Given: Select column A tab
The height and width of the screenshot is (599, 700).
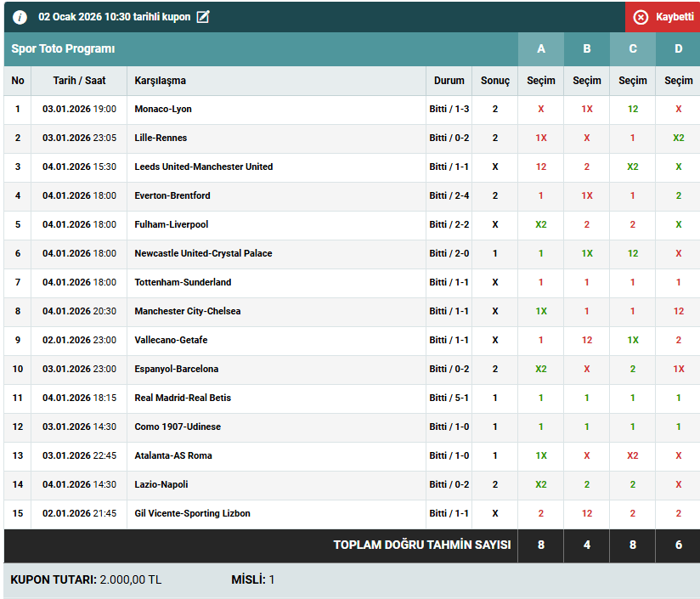Looking at the screenshot, I should click(x=541, y=49).
